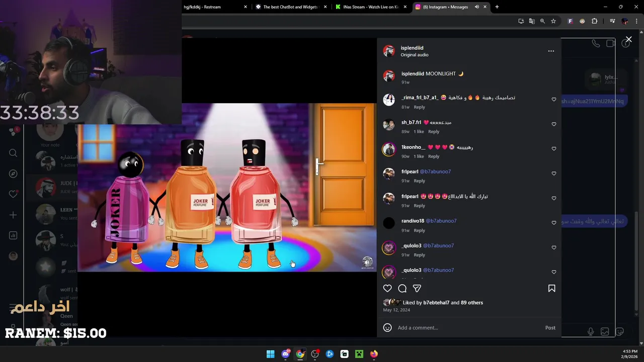The image size is (644, 362).
Task: Reply to the sh_b7.frl comment
Action: click(434, 132)
